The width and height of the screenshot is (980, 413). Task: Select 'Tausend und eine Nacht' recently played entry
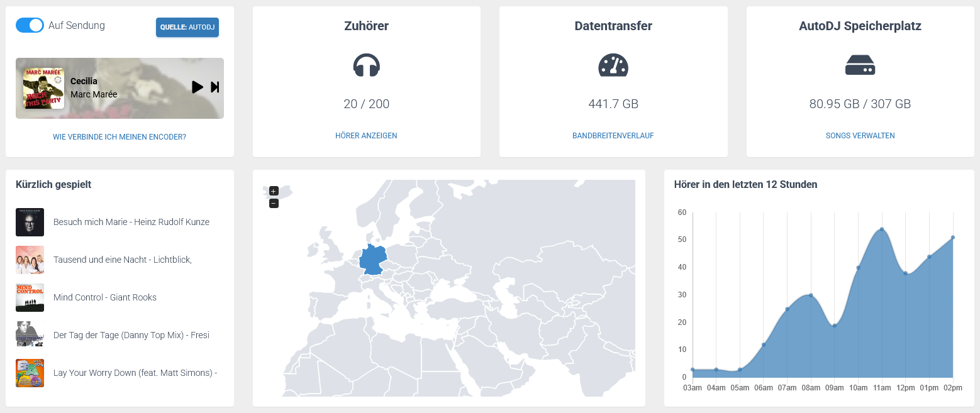coord(122,260)
